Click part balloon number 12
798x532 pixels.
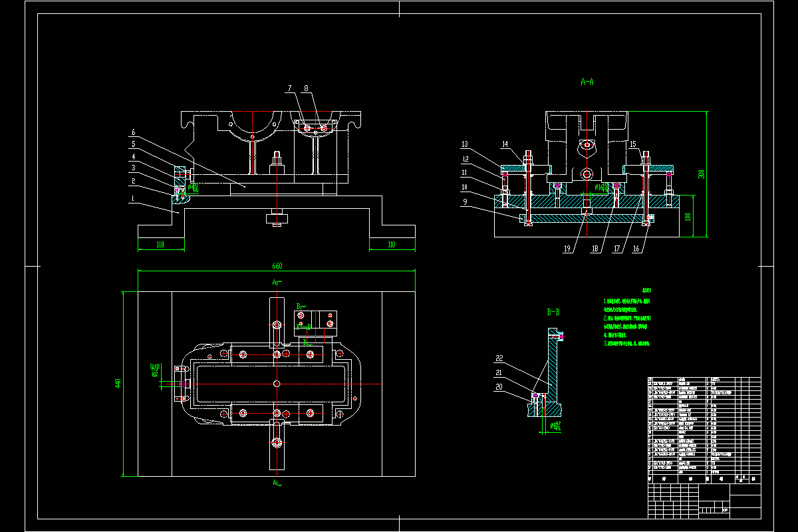pos(465,159)
